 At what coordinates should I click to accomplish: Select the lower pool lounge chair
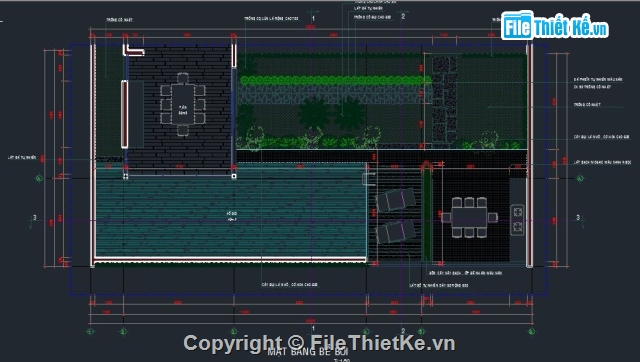point(395,231)
